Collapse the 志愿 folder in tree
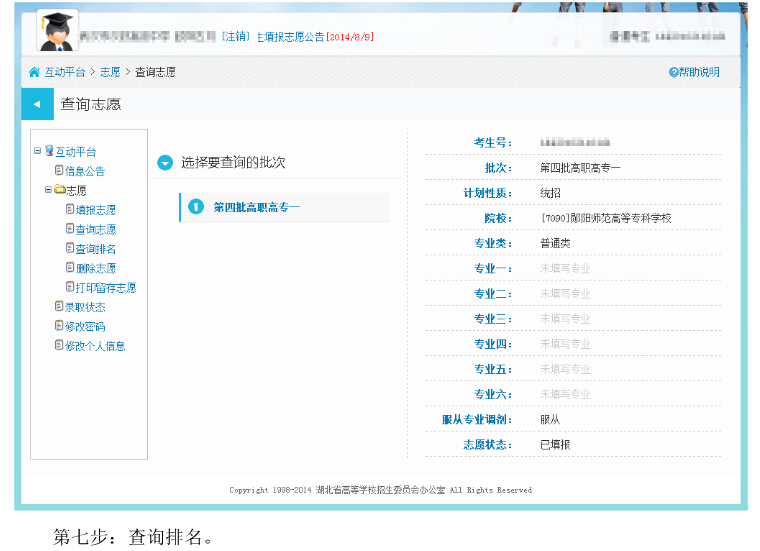 47,190
